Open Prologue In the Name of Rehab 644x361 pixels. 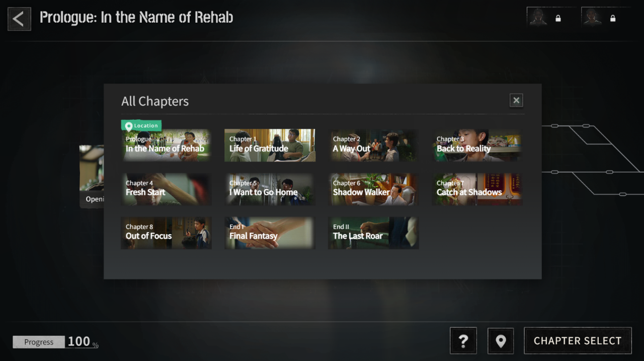coord(166,145)
